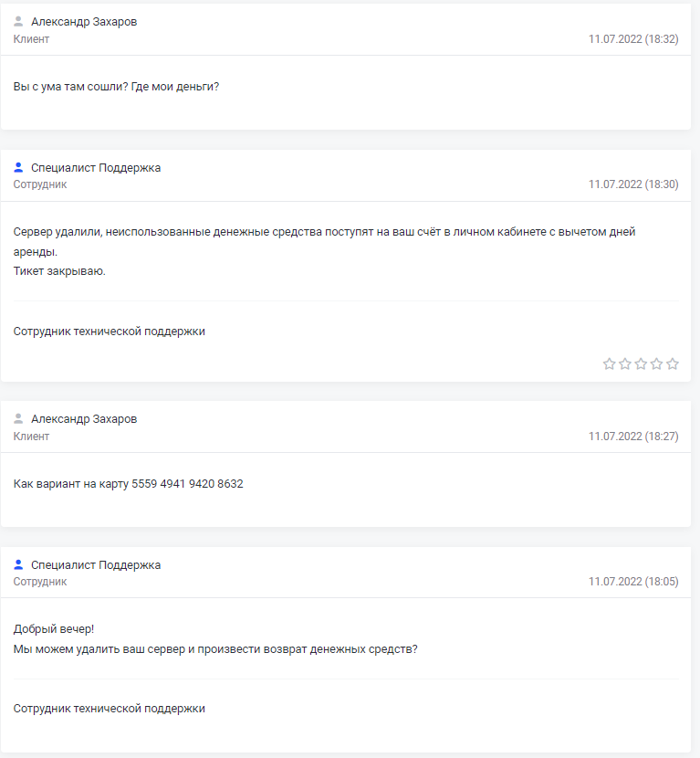Click the timestamp 11.07.2022 (18:27)
This screenshot has height=758, width=700.
[x=633, y=437]
